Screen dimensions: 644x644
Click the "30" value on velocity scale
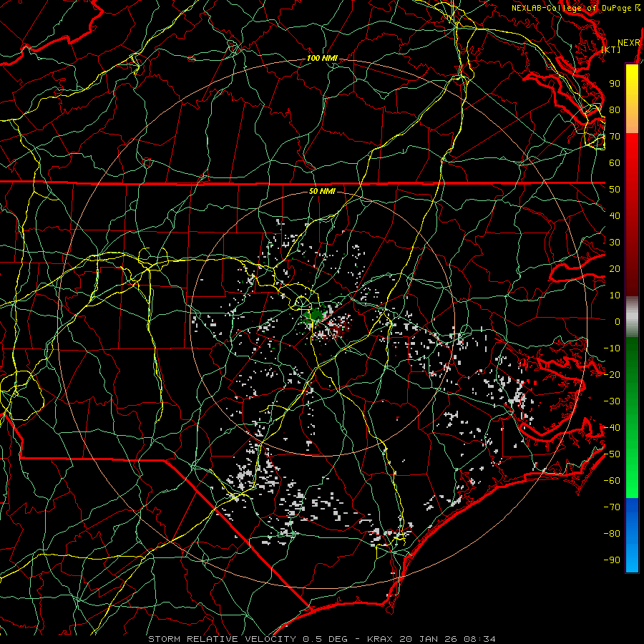pyautogui.click(x=615, y=243)
